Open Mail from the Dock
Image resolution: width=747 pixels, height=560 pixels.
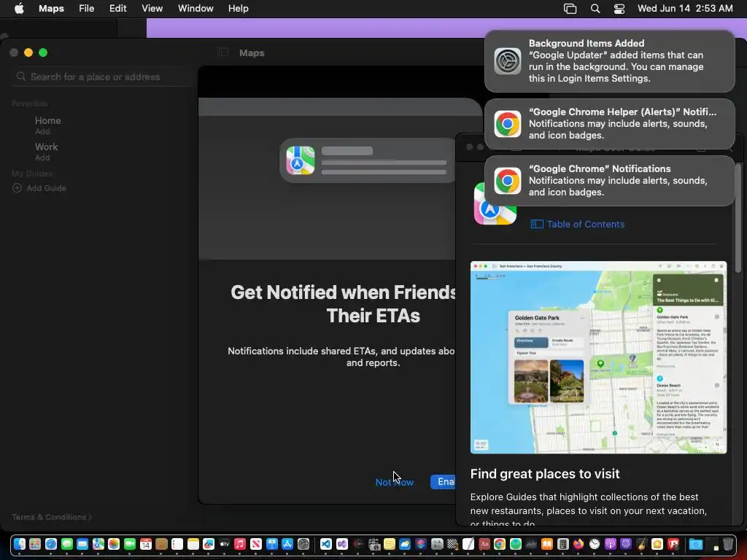pyautogui.click(x=82, y=544)
